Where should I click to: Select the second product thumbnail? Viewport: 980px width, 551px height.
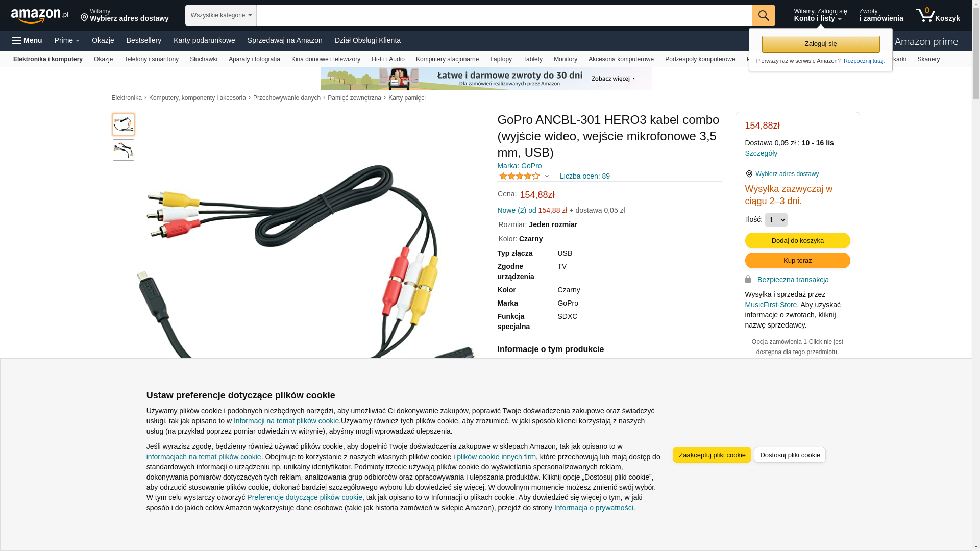click(x=124, y=150)
